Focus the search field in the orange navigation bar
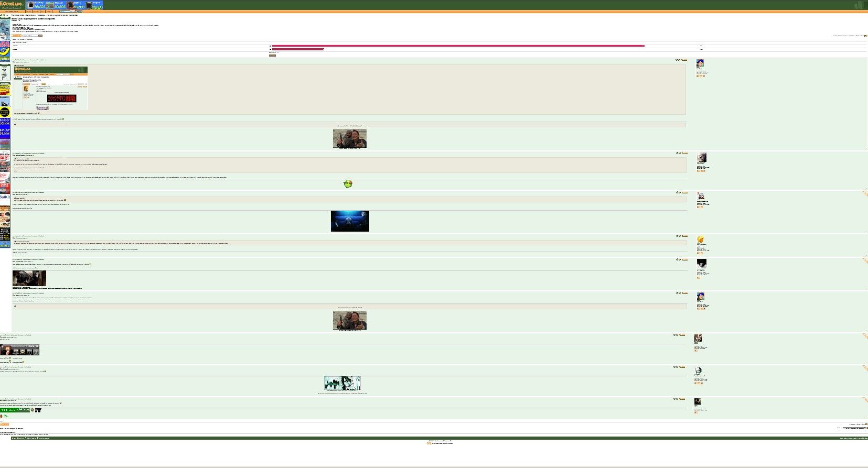Screen dimensions: 868x468 coord(66,11)
